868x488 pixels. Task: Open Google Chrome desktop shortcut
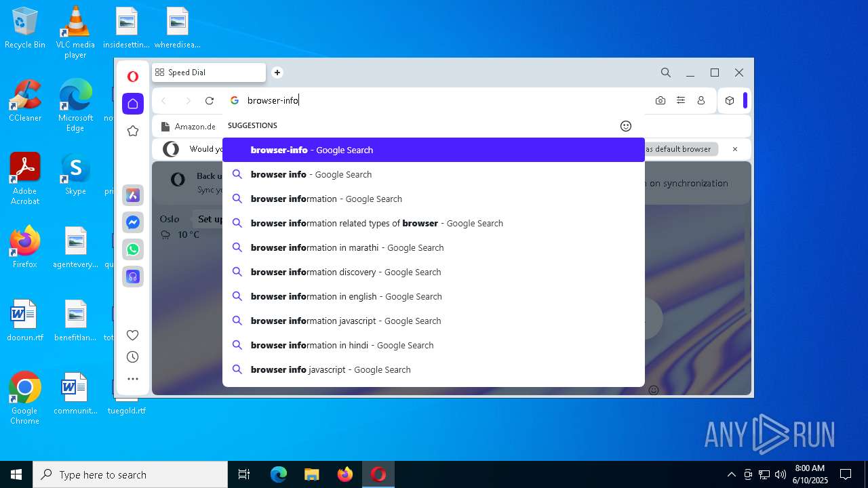(x=25, y=398)
